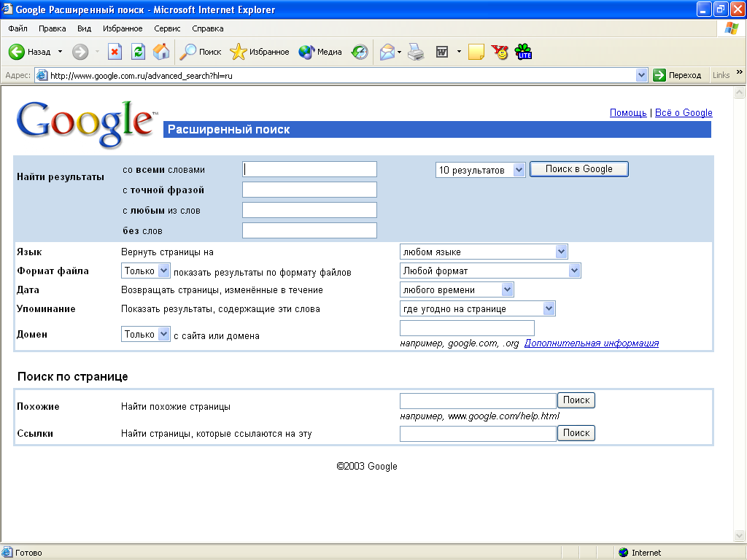Open the Файл menu
747x560 pixels.
click(x=18, y=28)
